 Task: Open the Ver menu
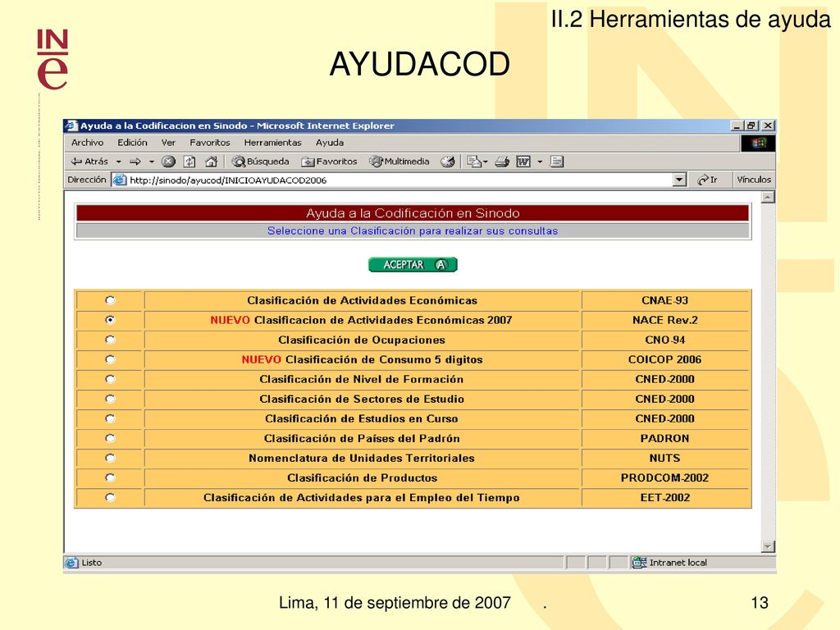(168, 143)
